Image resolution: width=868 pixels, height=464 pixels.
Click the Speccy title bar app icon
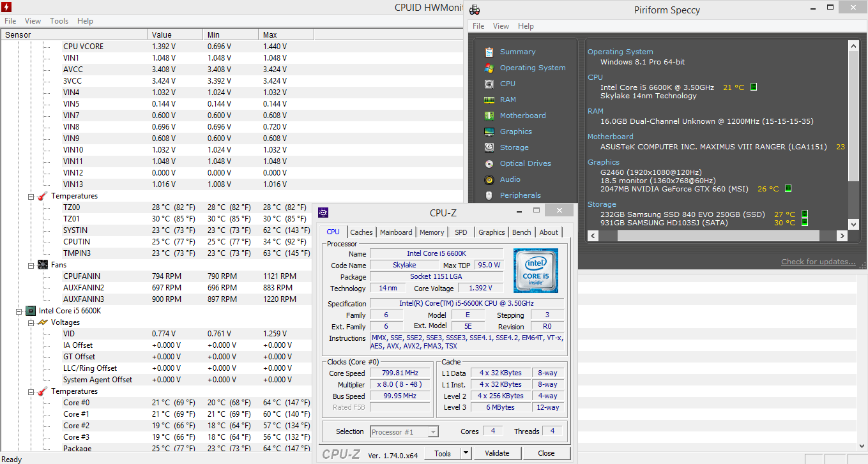coord(475,10)
